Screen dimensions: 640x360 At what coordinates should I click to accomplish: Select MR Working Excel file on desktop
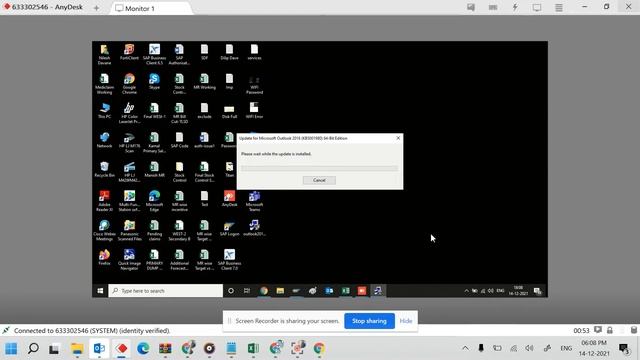point(204,81)
